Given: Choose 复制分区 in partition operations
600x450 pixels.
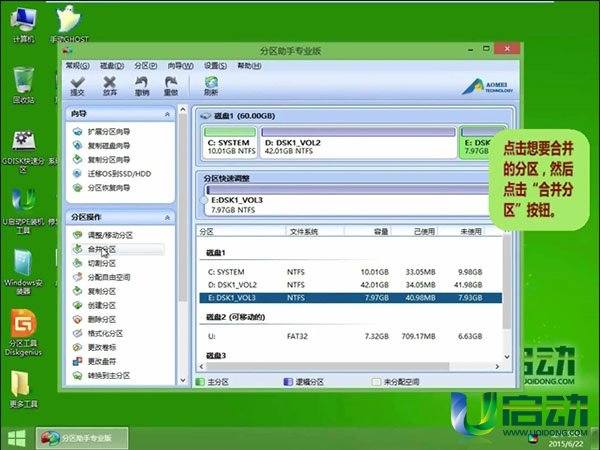Looking at the screenshot, I should click(95, 291).
